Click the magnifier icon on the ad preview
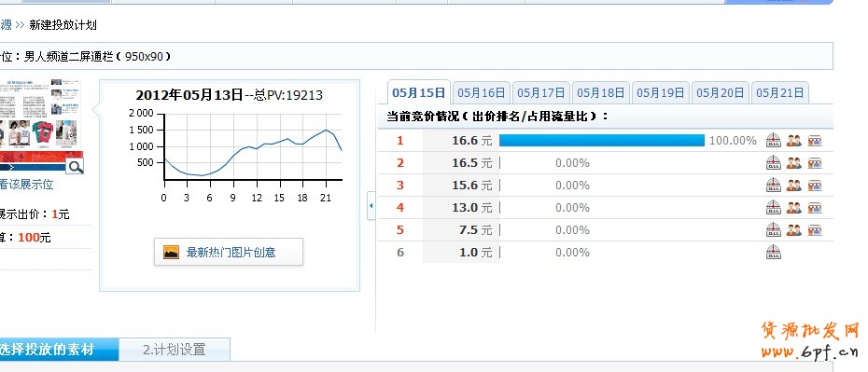 75,166
